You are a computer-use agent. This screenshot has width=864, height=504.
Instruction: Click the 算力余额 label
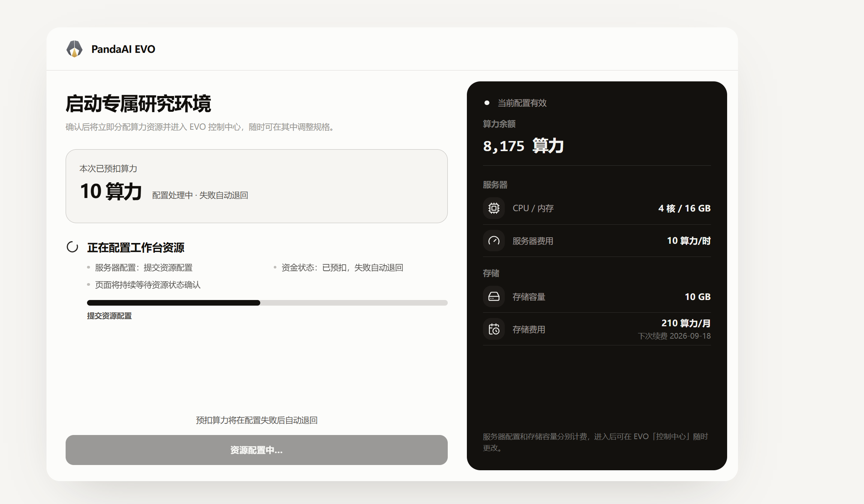(499, 124)
